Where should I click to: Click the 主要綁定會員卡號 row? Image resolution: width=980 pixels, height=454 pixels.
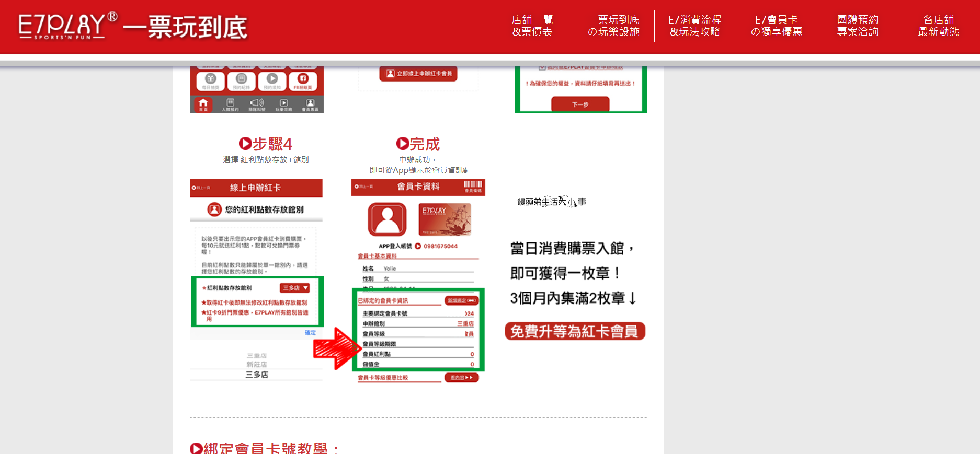pos(418,313)
